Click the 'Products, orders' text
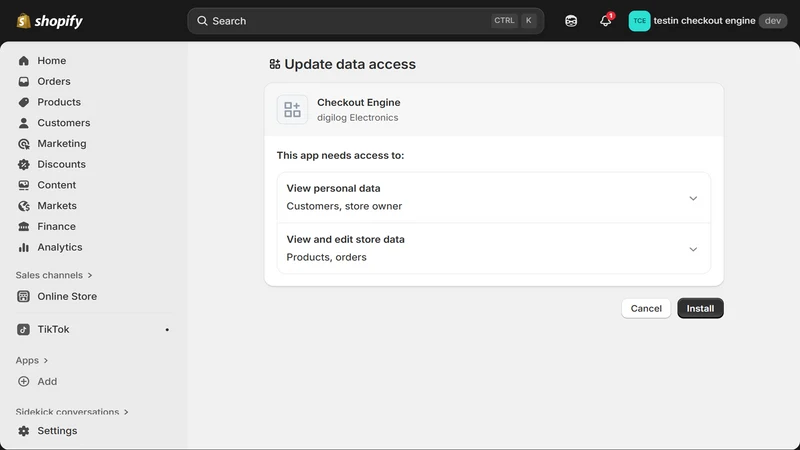 click(326, 257)
